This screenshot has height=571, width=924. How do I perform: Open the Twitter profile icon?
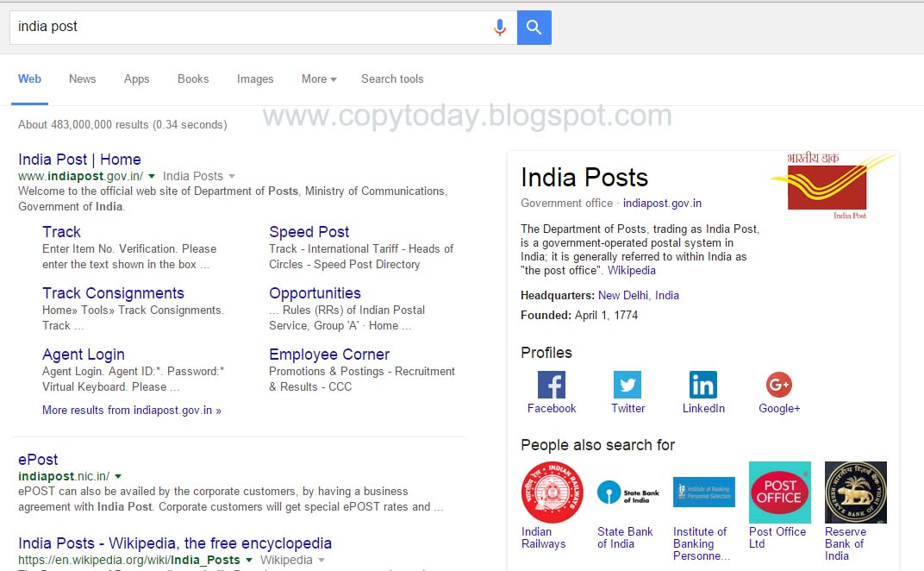627,385
